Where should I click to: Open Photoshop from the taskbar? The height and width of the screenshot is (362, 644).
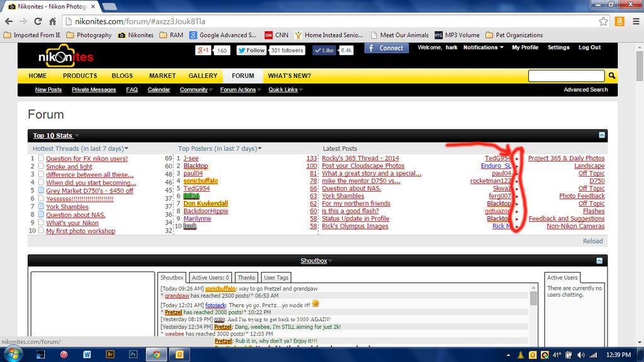click(x=133, y=354)
